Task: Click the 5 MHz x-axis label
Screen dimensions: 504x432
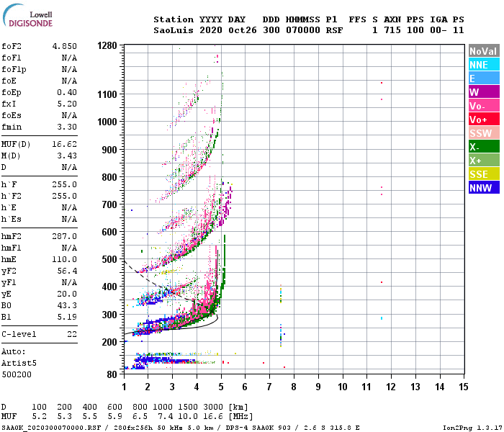Action: coord(221,387)
